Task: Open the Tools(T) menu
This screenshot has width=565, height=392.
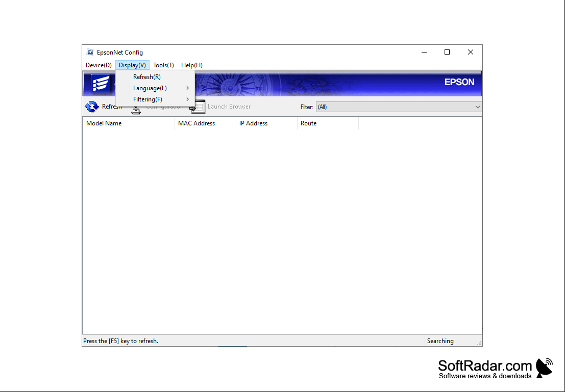Action: click(163, 65)
